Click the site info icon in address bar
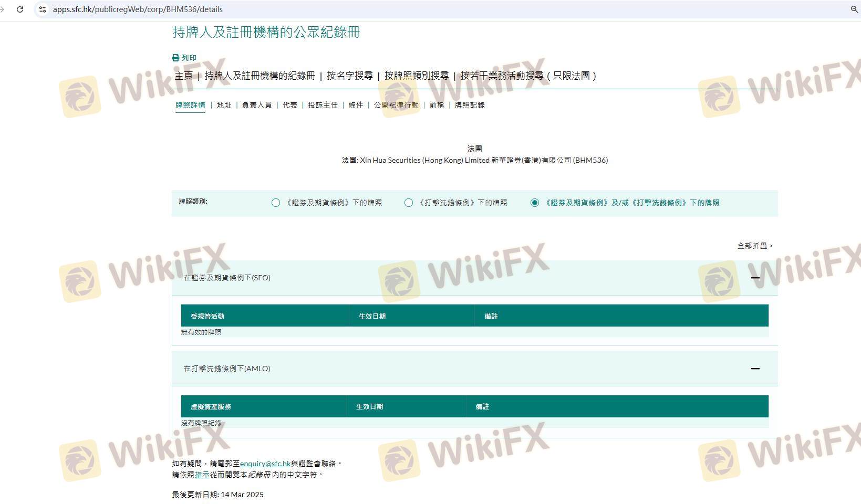The height and width of the screenshot is (504, 861). 43,9
